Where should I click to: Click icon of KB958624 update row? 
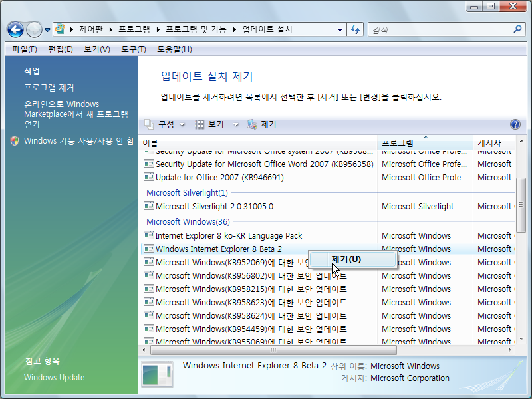pyautogui.click(x=148, y=315)
